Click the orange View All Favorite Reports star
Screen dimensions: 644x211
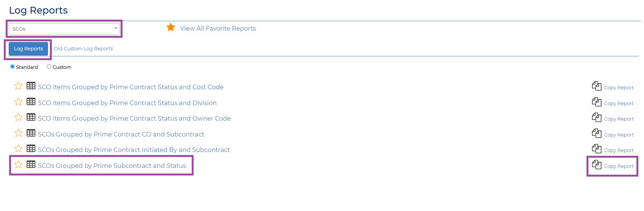171,27
